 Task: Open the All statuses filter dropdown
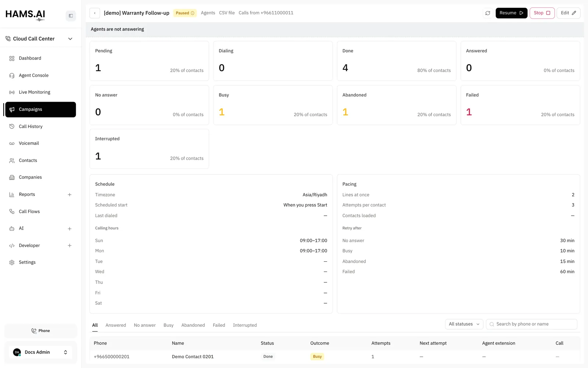click(x=464, y=324)
